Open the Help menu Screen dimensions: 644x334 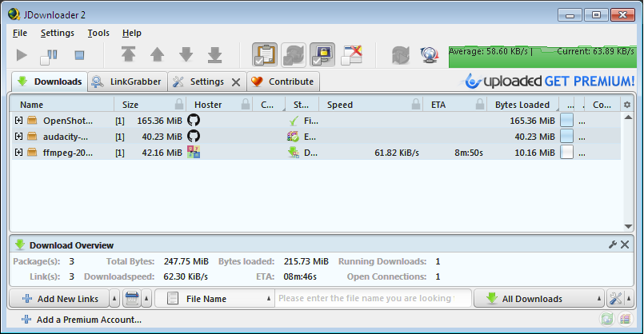(x=131, y=33)
